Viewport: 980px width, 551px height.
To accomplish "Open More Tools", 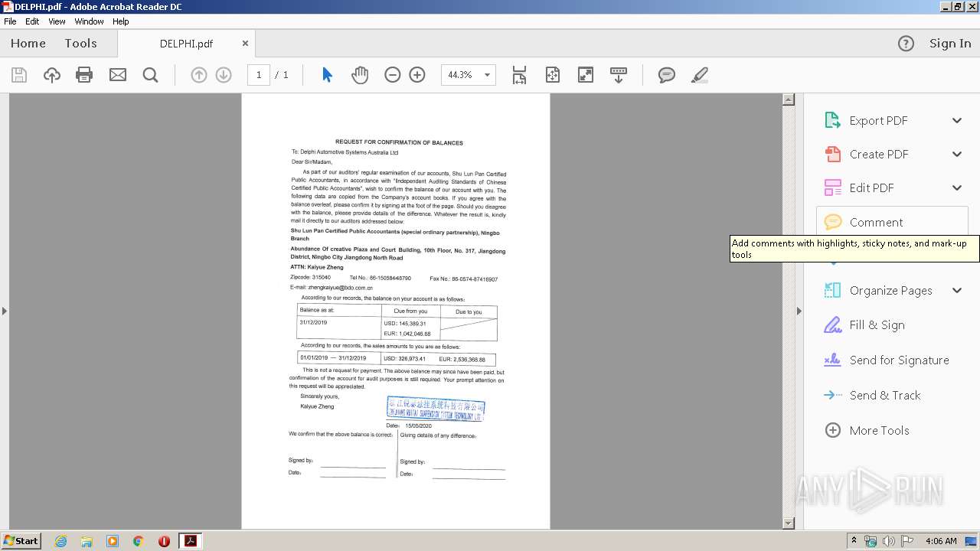I will [866, 430].
